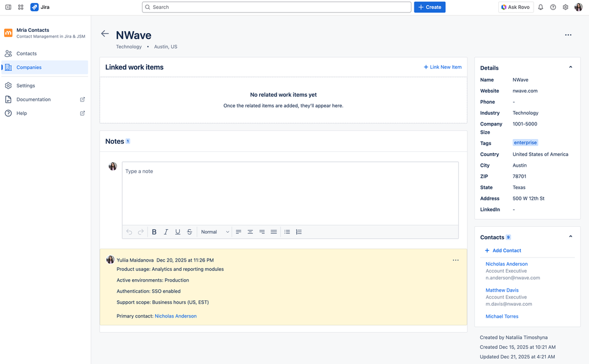
Task: Open the Normal text style dropdown
Action: (215, 232)
